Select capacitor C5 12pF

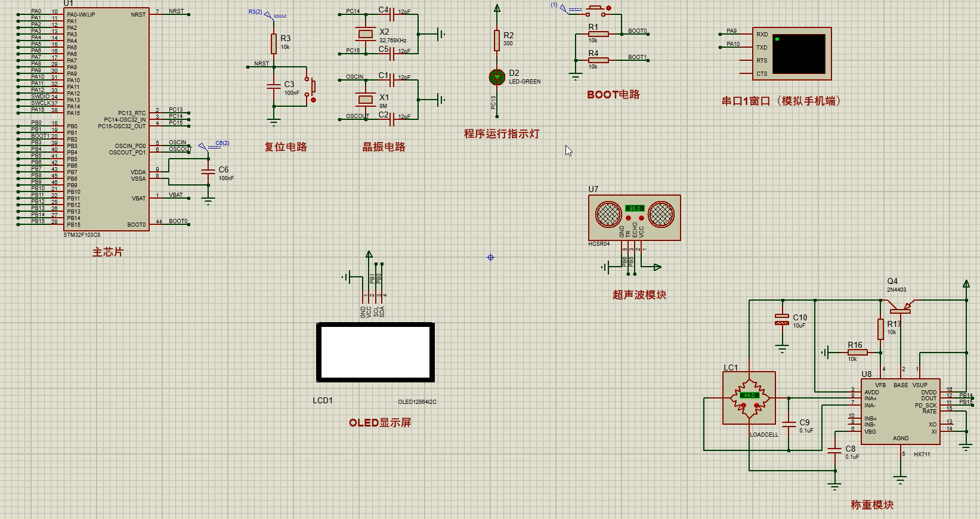pos(392,54)
